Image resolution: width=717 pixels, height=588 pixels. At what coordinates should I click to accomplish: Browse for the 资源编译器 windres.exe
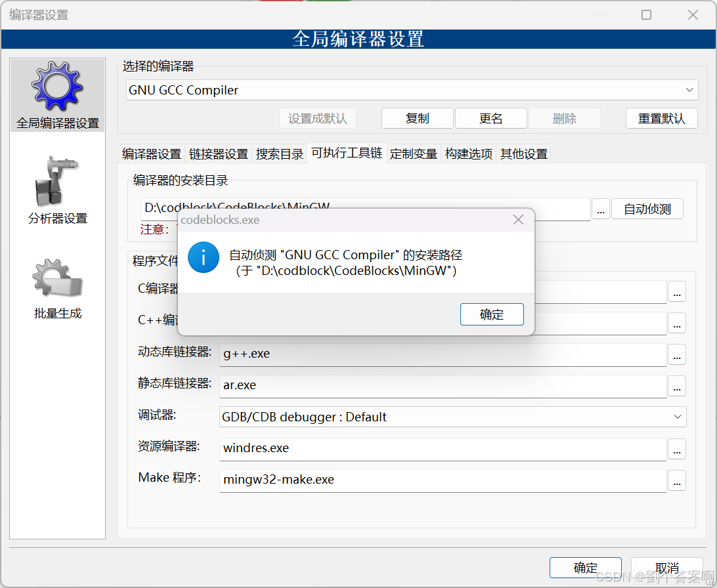point(677,450)
